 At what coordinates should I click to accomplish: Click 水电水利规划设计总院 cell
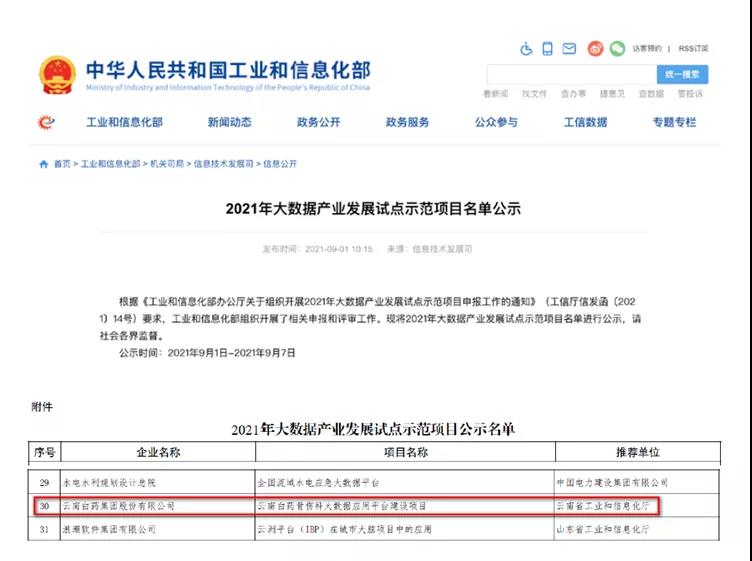(158, 482)
